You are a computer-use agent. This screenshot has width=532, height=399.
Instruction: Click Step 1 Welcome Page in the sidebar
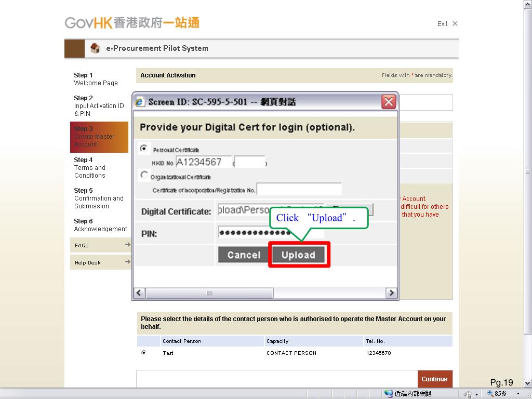[x=96, y=79]
